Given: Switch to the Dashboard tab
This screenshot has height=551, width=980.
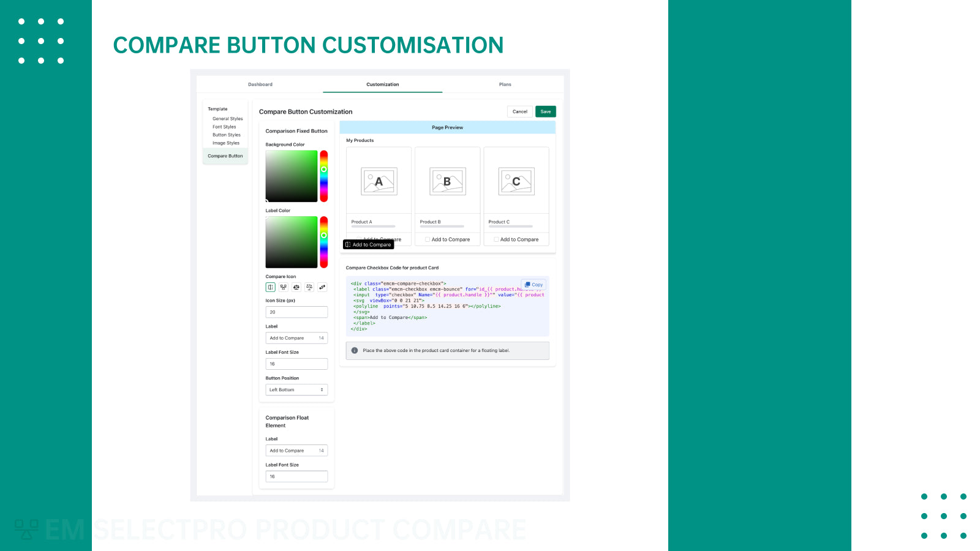Looking at the screenshot, I should (260, 84).
